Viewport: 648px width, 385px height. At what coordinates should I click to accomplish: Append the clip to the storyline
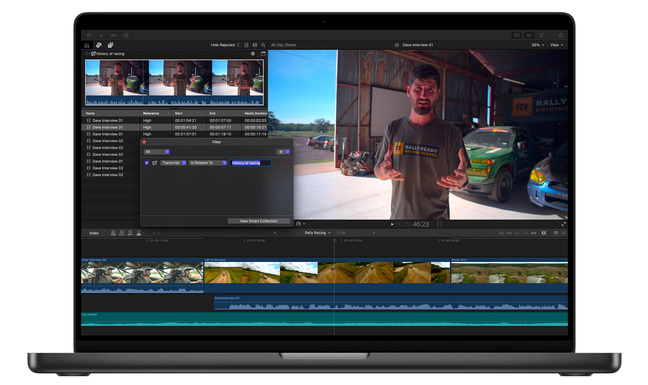130,233
